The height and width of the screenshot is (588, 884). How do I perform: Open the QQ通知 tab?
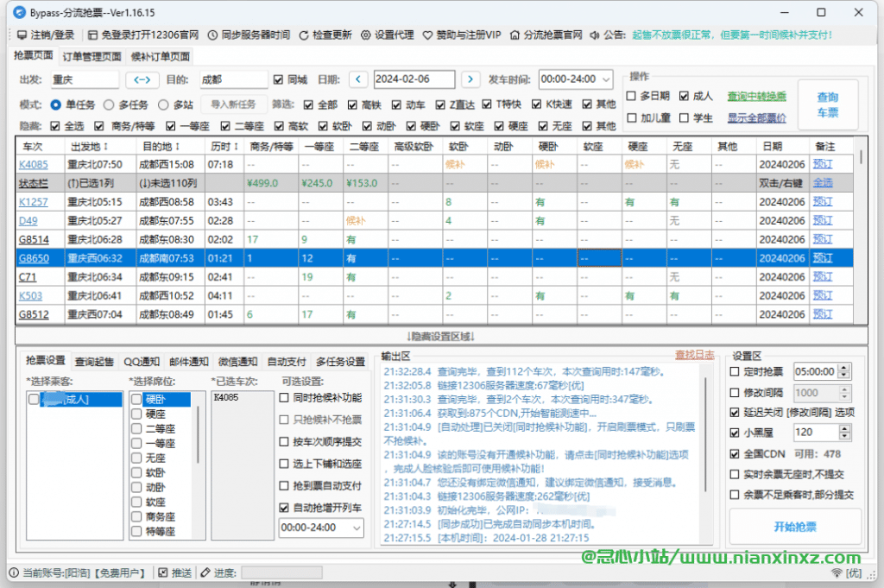[x=142, y=362]
